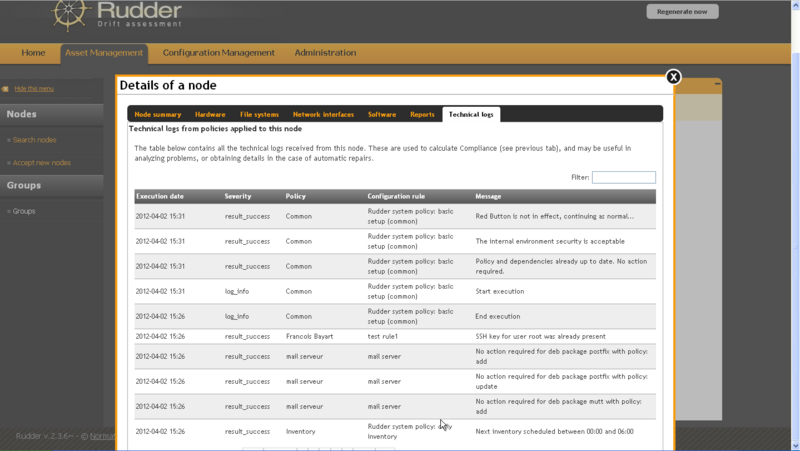Click the 'Inventory' policy cell
800x451 pixels.
301,432
